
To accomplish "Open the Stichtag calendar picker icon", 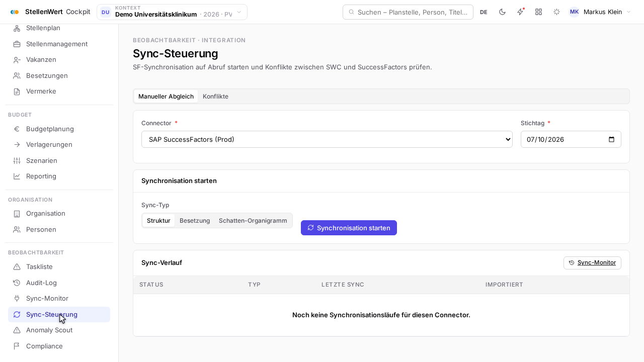I will coord(611,139).
